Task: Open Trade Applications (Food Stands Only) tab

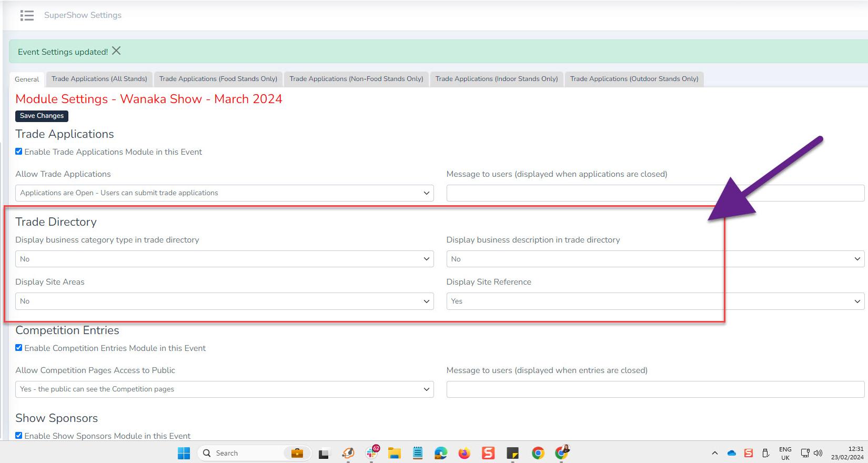Action: (x=218, y=79)
